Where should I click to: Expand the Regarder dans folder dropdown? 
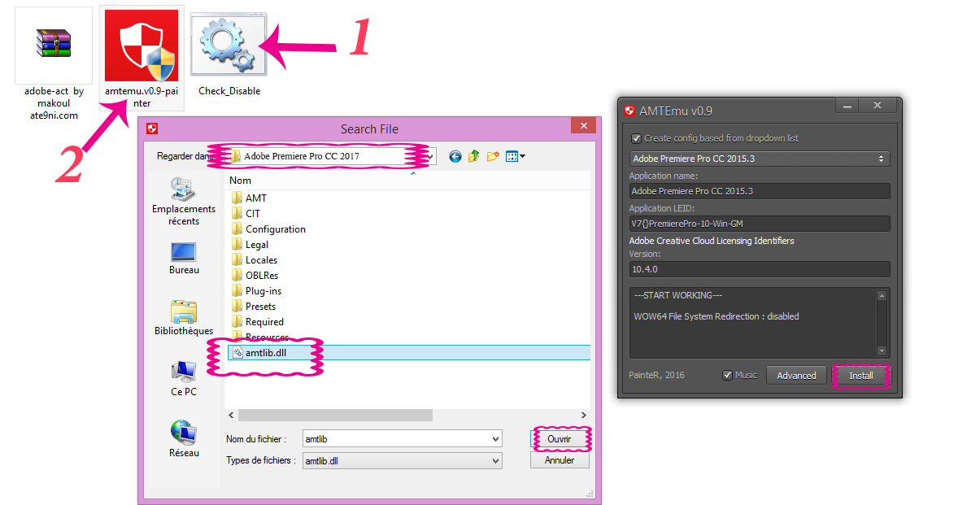pos(430,156)
